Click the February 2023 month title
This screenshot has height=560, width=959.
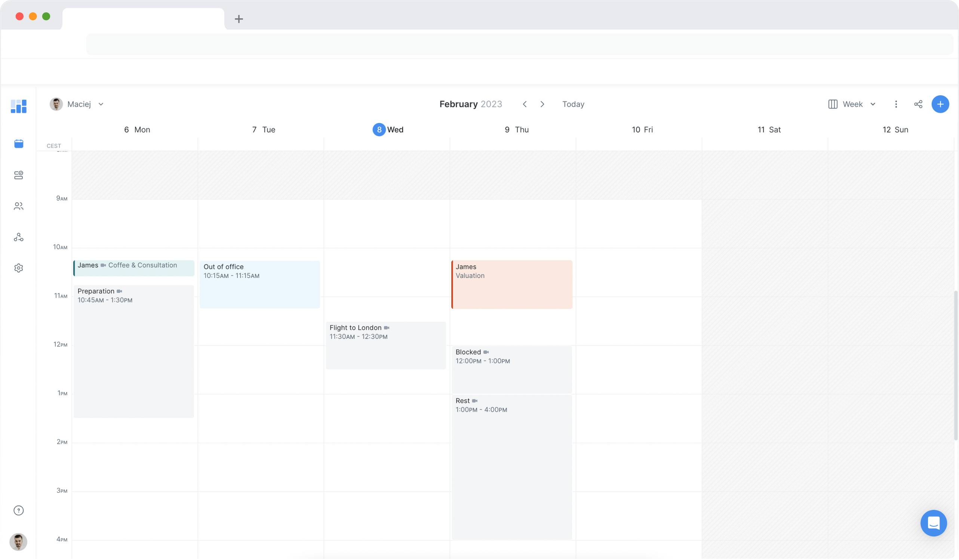471,104
